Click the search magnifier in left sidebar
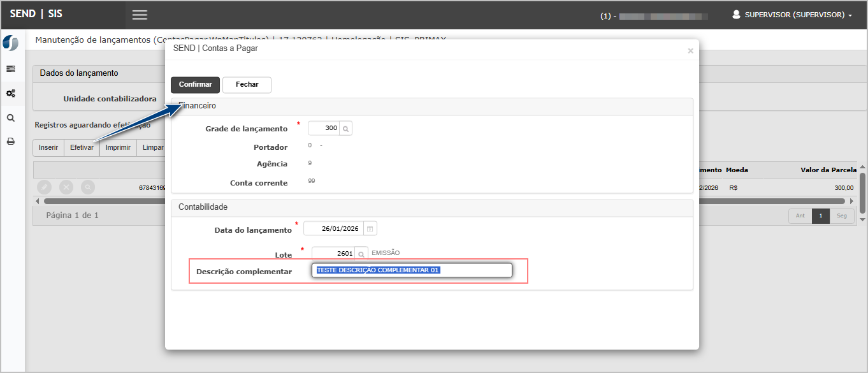Screen dimensions: 868x373 (x=11, y=118)
